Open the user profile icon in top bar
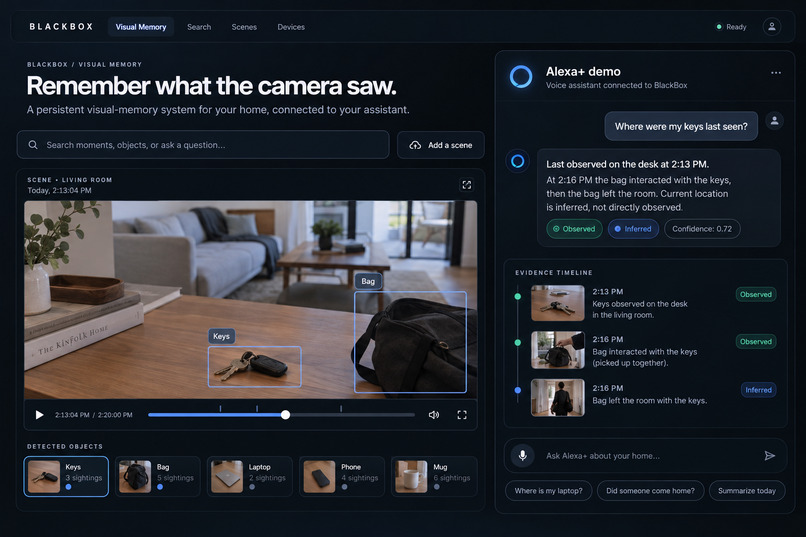806x537 pixels. tap(772, 27)
